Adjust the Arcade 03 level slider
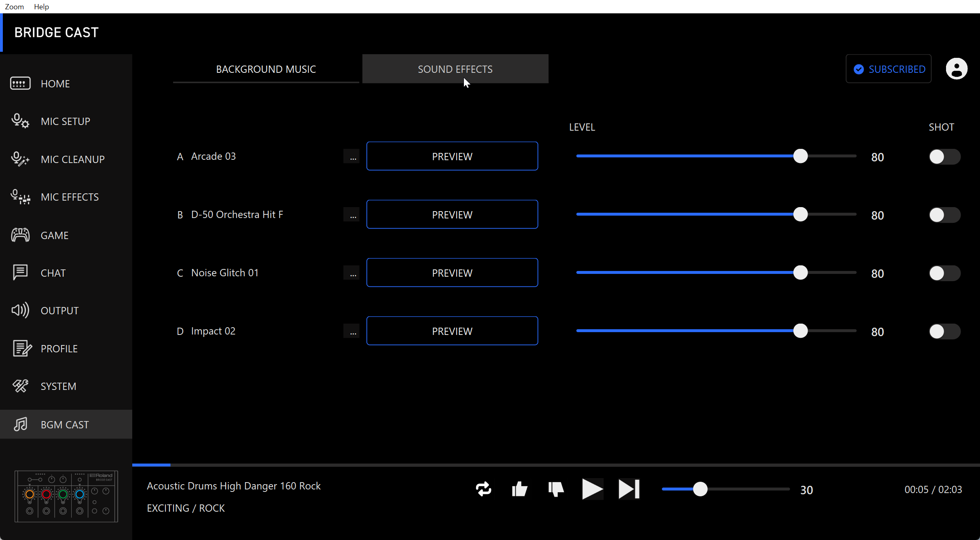980x540 pixels. [x=716, y=156]
